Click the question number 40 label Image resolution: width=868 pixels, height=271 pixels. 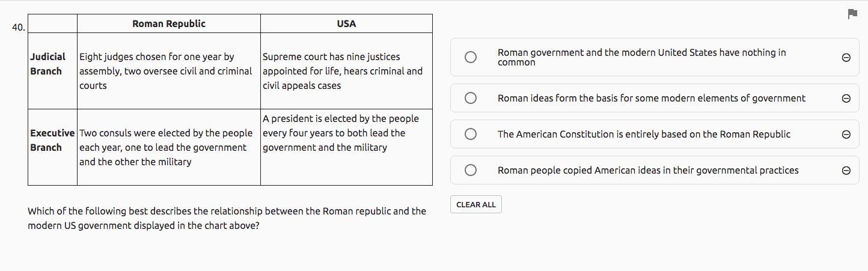18,27
